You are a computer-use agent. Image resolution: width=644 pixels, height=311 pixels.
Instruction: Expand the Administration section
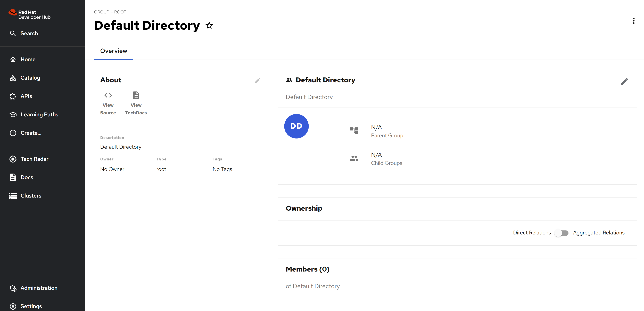[x=39, y=288]
